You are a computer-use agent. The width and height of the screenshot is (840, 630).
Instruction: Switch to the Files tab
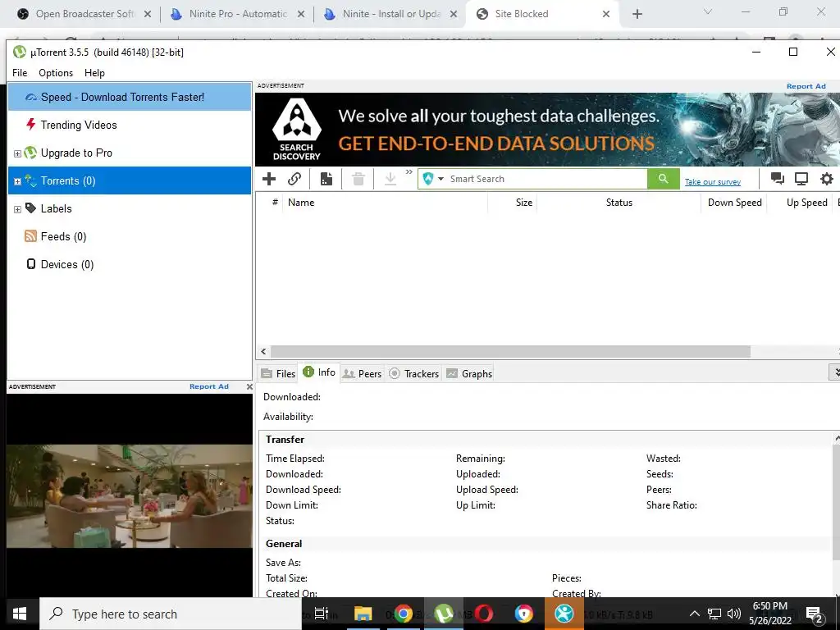pyautogui.click(x=279, y=373)
